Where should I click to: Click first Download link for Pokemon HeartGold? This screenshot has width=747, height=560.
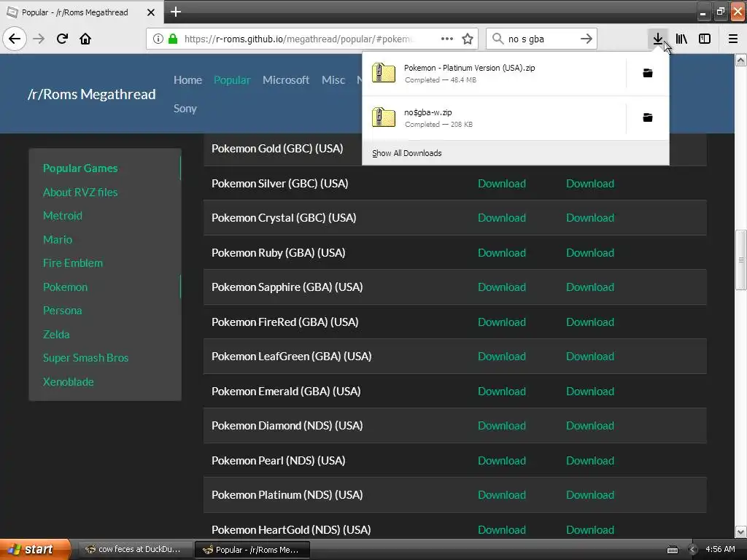pyautogui.click(x=502, y=530)
